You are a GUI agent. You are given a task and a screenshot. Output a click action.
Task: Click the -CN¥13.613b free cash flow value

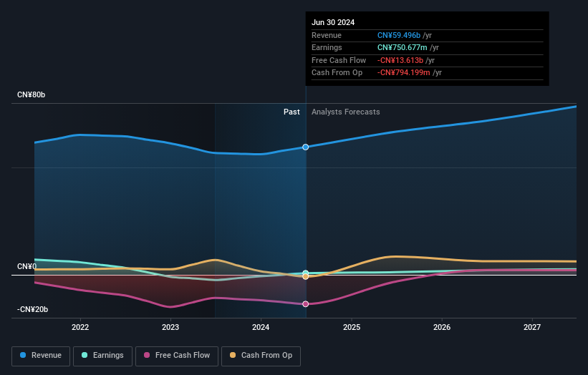click(x=400, y=60)
